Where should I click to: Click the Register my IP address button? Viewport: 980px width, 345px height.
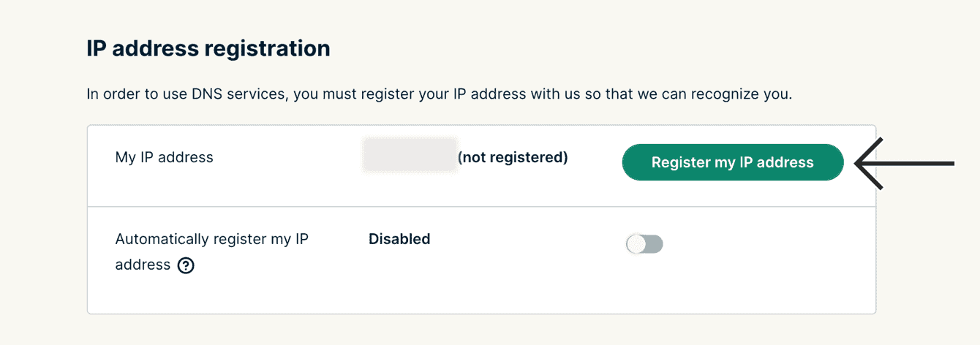(x=732, y=162)
